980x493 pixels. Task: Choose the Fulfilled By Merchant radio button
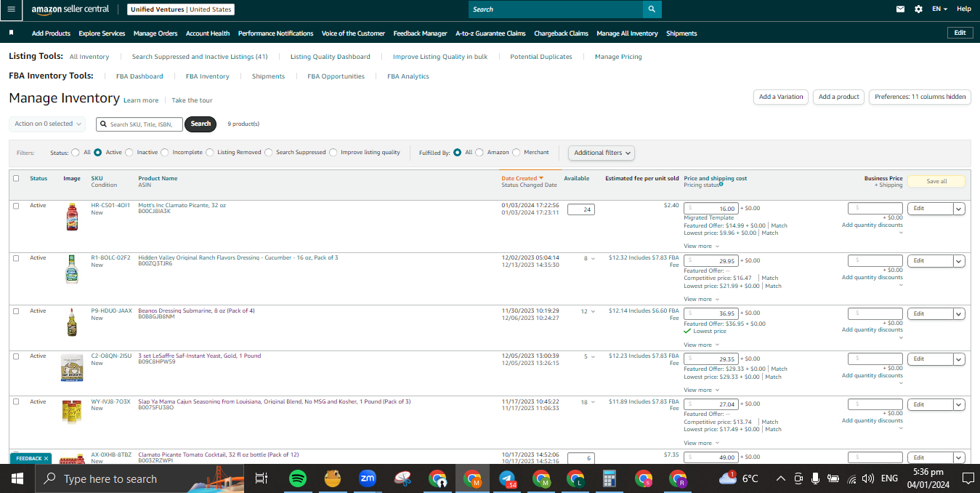(517, 153)
